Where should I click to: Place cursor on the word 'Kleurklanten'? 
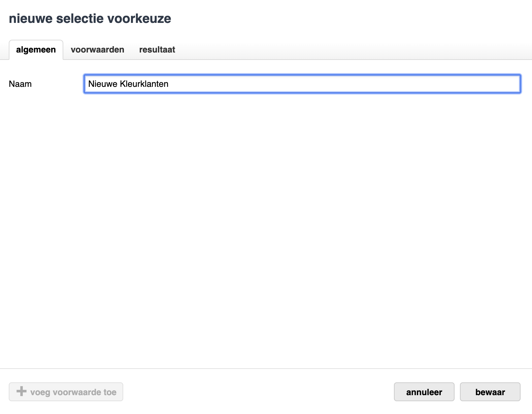tap(144, 84)
